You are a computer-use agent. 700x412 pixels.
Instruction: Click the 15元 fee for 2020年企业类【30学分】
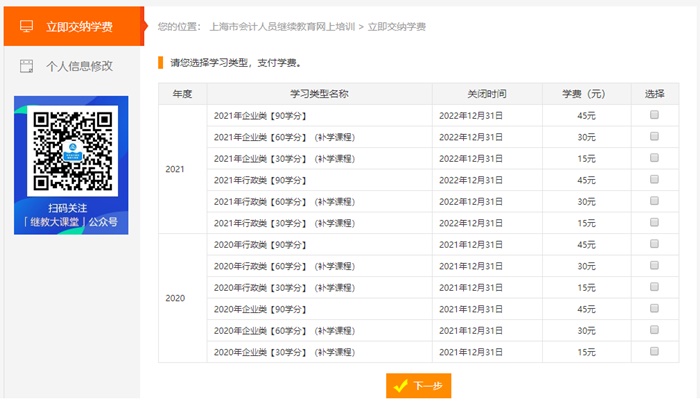point(586,352)
